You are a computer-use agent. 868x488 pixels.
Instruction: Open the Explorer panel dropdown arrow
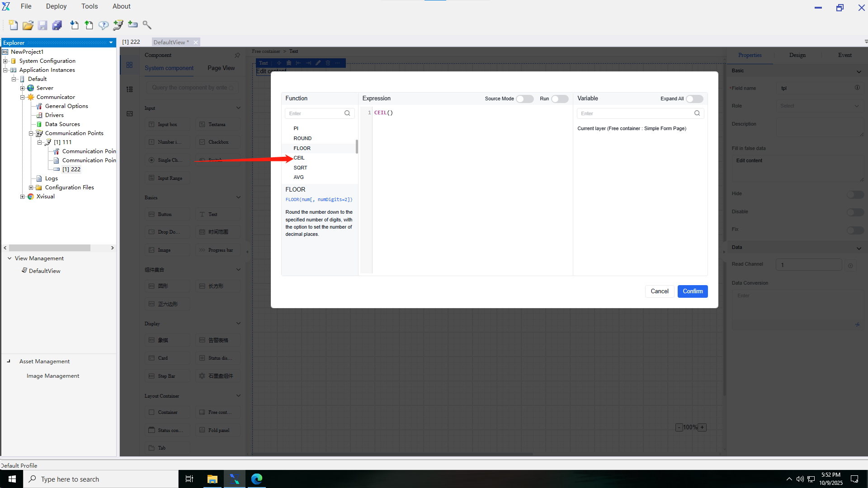[x=111, y=43]
